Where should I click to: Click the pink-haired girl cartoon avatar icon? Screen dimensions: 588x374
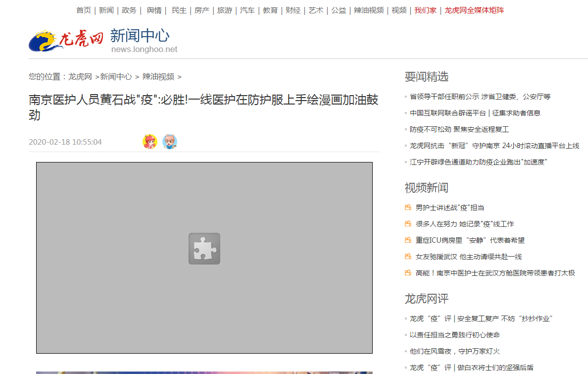coord(149,142)
